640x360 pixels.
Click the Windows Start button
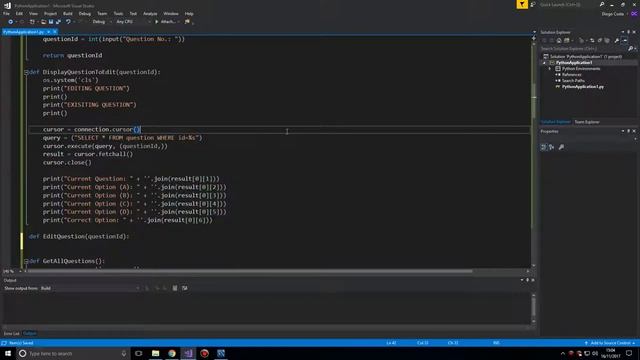pyautogui.click(x=8, y=353)
